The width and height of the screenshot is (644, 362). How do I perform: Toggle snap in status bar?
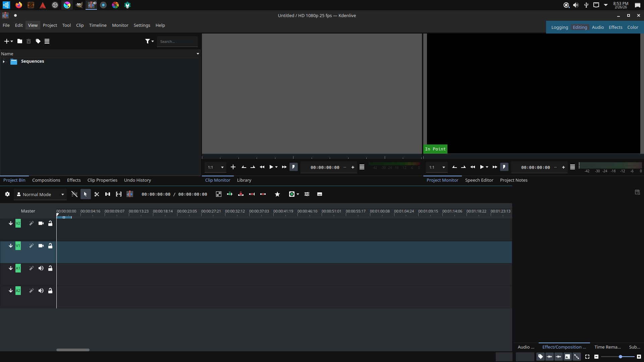point(576,357)
